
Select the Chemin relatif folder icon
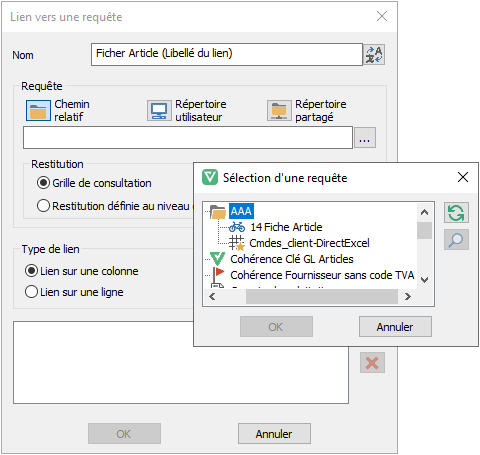[38, 110]
